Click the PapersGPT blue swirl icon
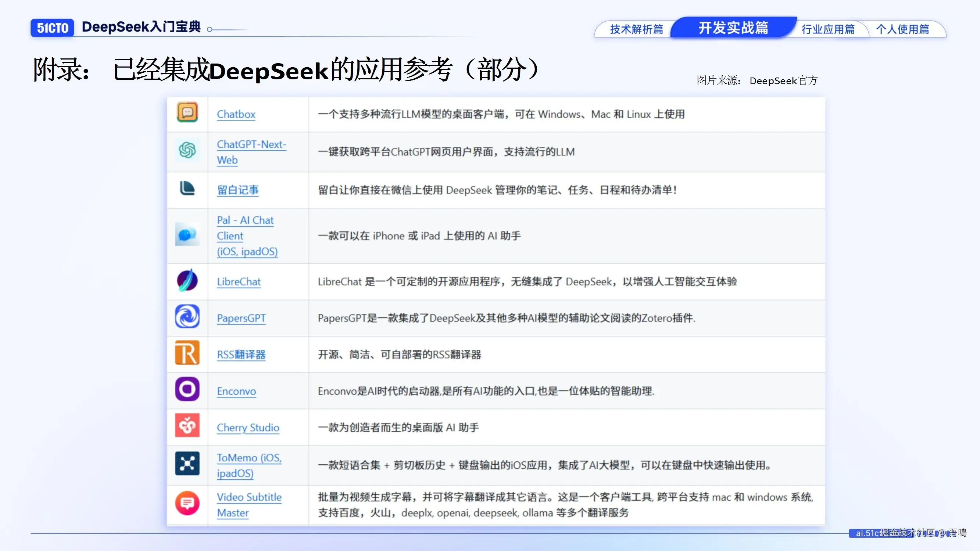 (x=187, y=316)
